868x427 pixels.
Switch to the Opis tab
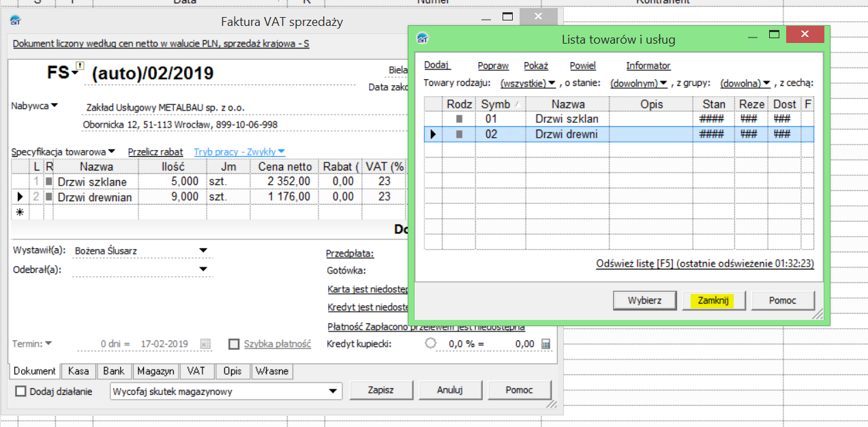[x=233, y=371]
